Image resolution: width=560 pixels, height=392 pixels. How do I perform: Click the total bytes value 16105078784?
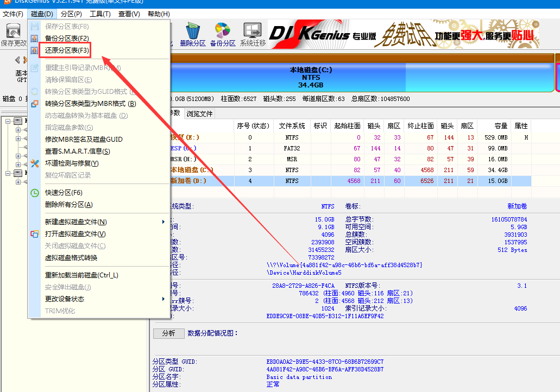click(x=509, y=219)
